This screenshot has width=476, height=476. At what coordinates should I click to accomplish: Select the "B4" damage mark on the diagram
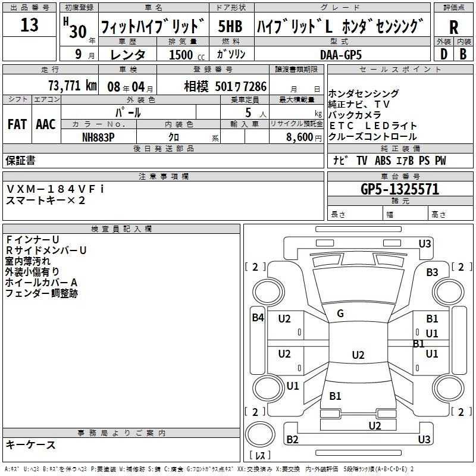pyautogui.click(x=258, y=318)
